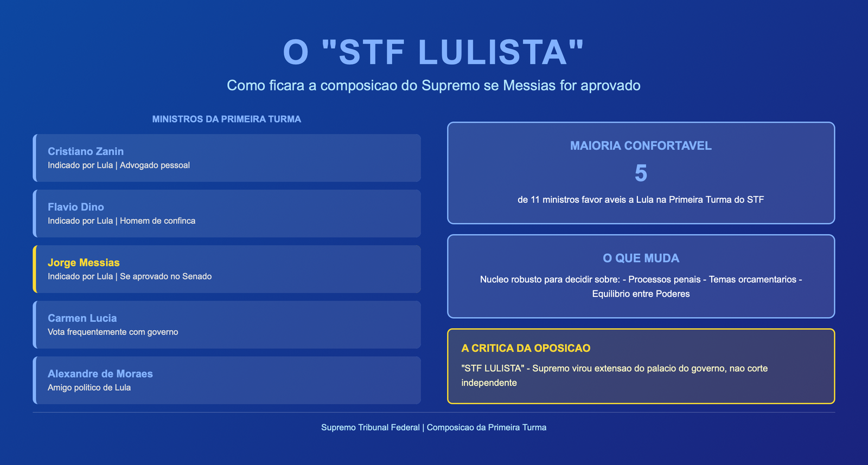
Task: Select the Carmen Lucia name
Action: point(82,318)
